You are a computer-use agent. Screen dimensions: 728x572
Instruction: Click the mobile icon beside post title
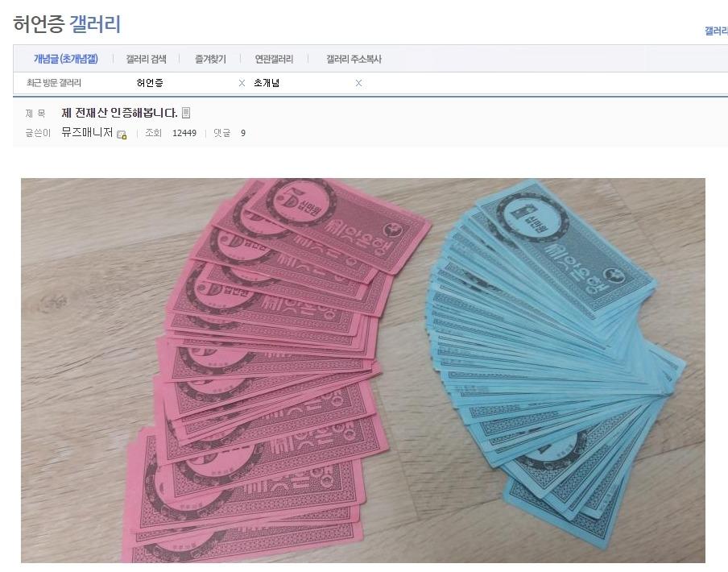[186, 113]
